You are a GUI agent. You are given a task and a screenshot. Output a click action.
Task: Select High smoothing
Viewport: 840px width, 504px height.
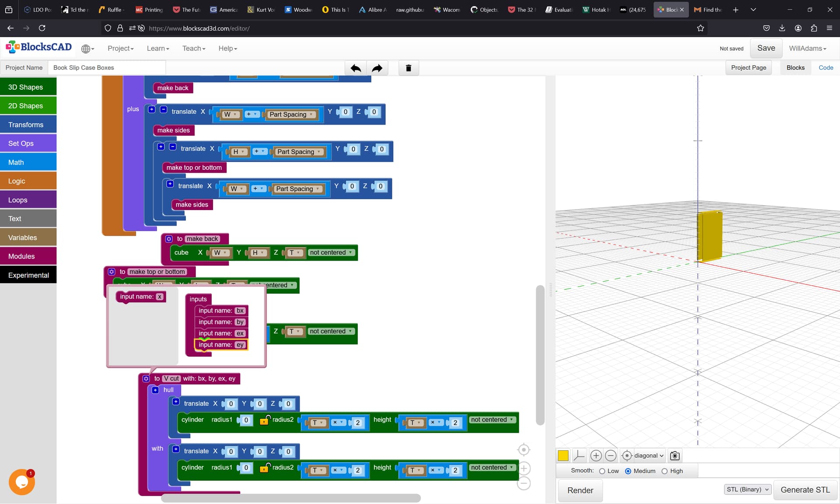pos(664,471)
